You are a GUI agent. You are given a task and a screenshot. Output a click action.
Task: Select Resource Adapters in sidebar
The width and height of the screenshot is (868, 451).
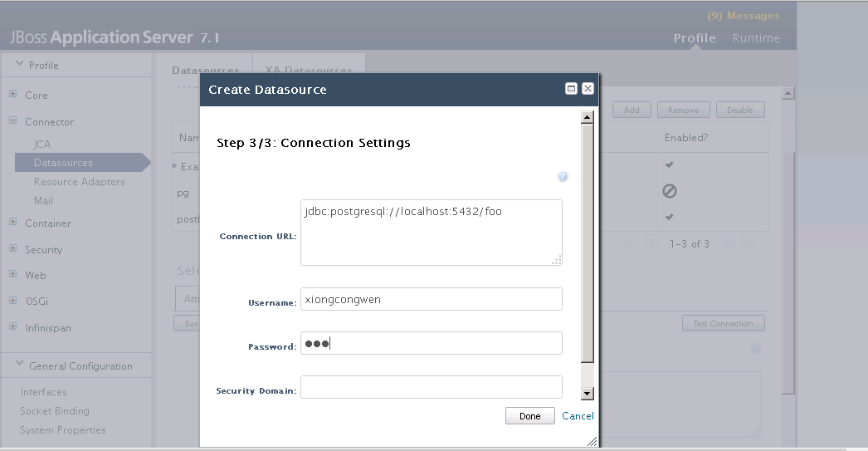79,182
